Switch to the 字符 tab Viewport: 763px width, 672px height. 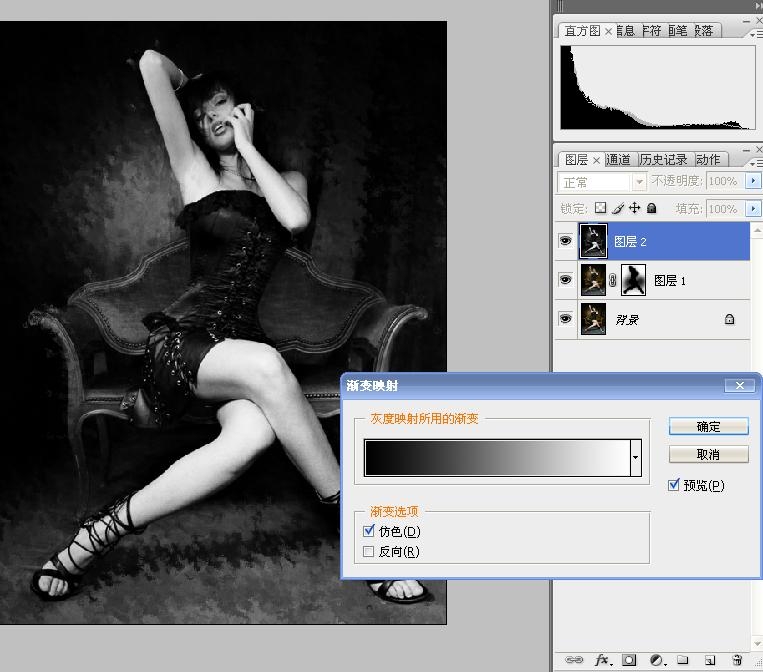652,31
